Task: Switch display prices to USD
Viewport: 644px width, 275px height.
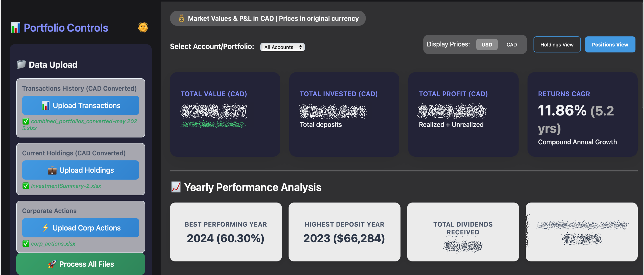Action: click(x=487, y=45)
